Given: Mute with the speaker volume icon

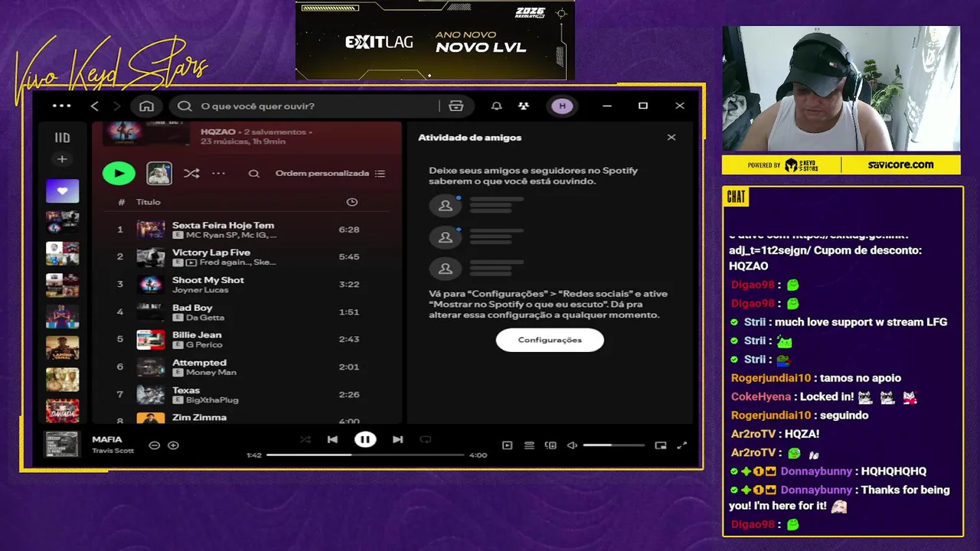Looking at the screenshot, I should 572,445.
